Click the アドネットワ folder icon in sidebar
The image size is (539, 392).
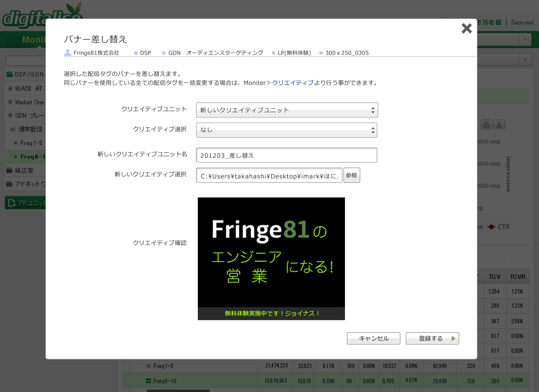click(x=9, y=184)
